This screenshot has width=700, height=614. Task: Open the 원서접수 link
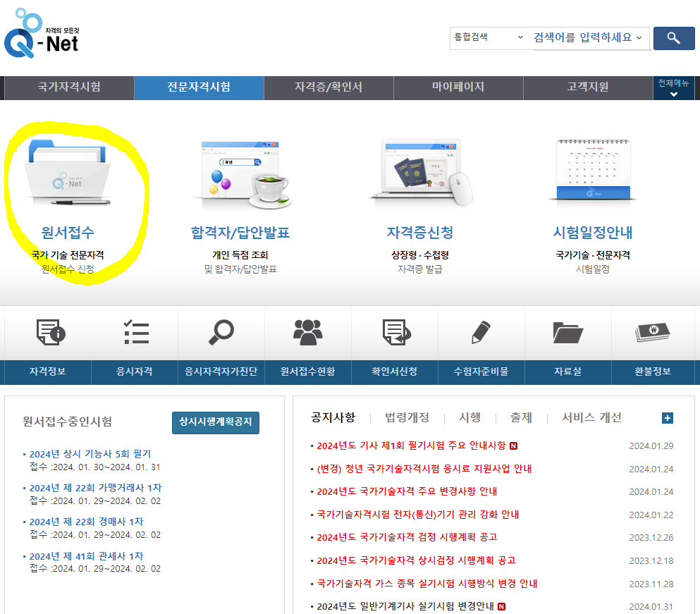(x=68, y=232)
